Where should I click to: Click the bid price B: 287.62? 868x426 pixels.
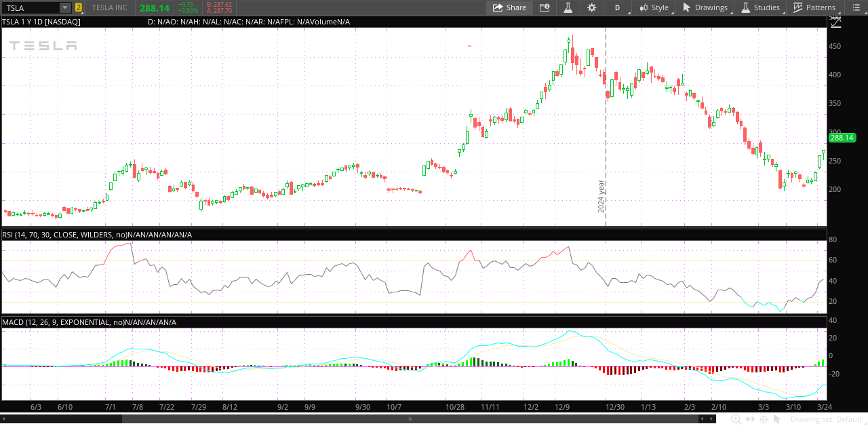tap(219, 4)
